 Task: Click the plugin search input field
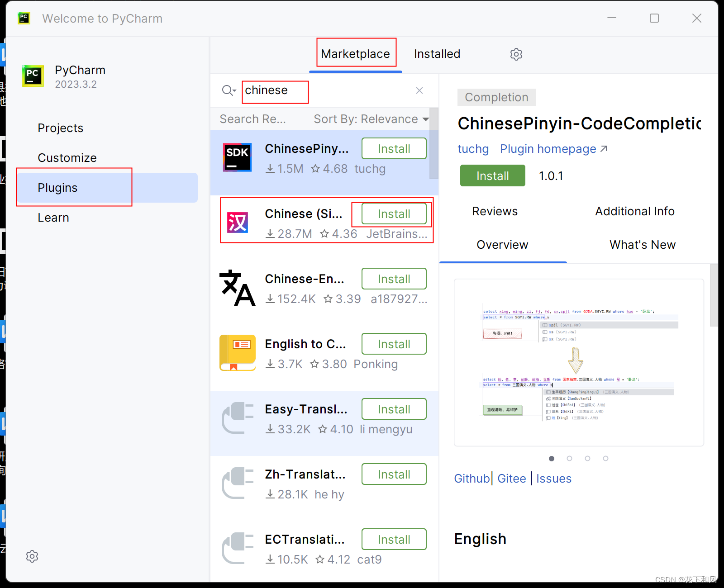[x=326, y=90]
